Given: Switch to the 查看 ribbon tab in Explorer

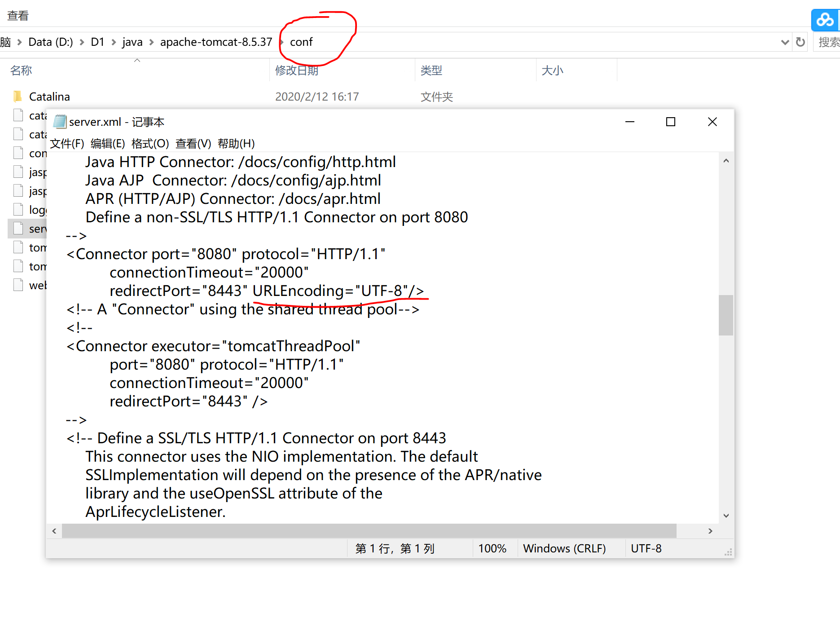Looking at the screenshot, I should click(17, 15).
